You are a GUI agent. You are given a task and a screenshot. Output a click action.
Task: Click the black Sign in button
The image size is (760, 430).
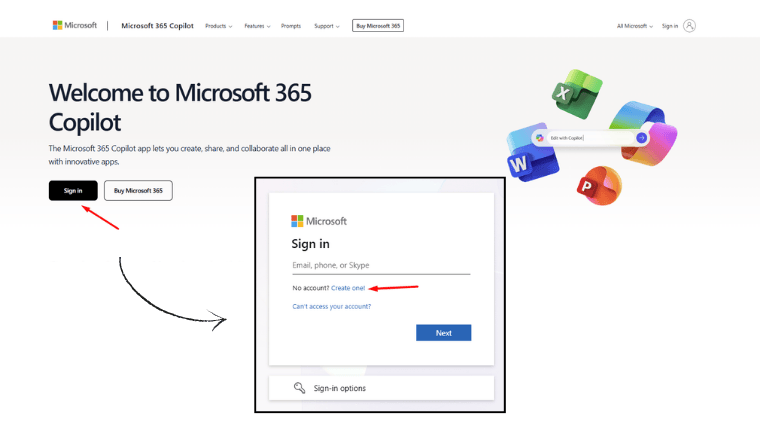(x=73, y=191)
